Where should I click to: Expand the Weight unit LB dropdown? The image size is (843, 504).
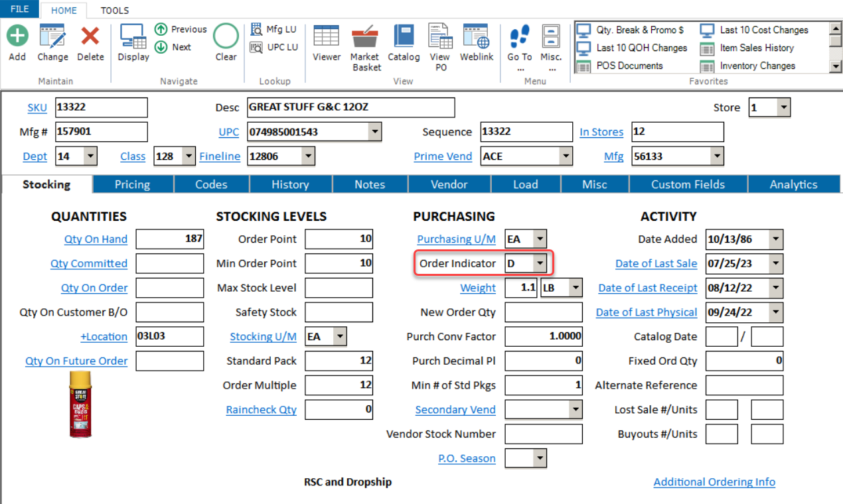point(575,288)
